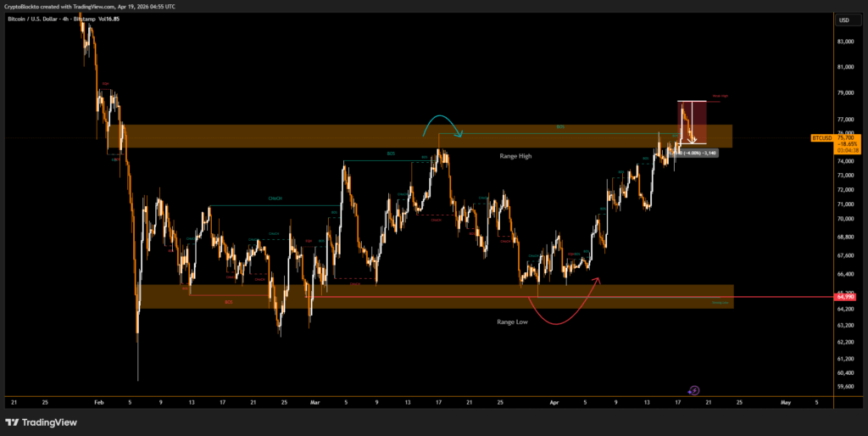The width and height of the screenshot is (868, 436).
Task: Open the USD currency selector
Action: (844, 20)
